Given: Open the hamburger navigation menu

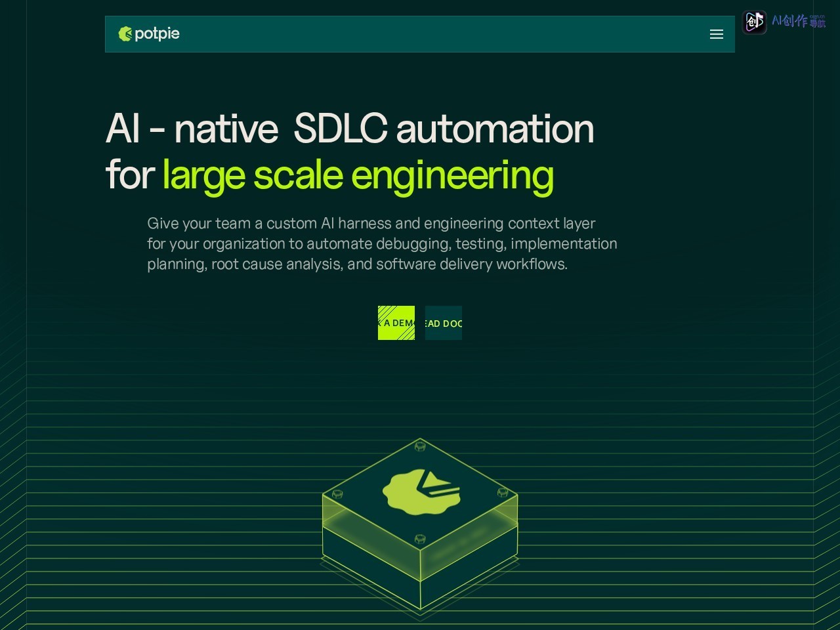Looking at the screenshot, I should pos(717,34).
